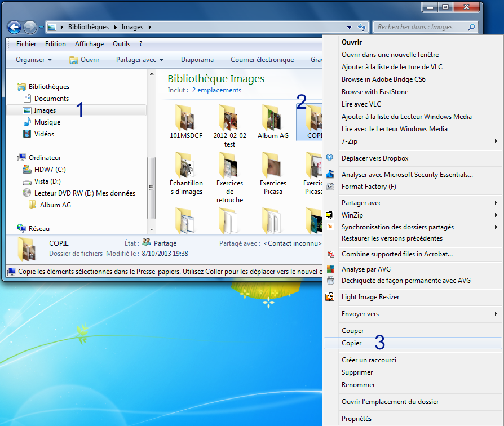Open the ? help menu
The image size is (504, 426).
click(140, 44)
